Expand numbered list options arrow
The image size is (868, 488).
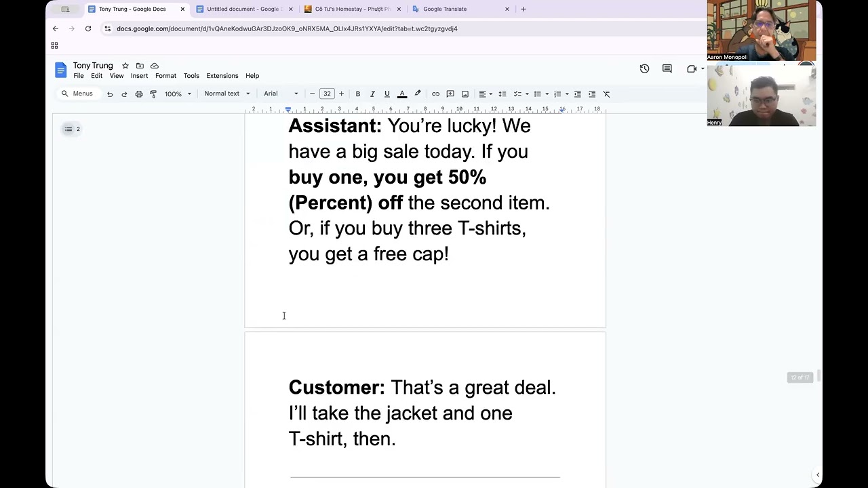click(x=567, y=94)
